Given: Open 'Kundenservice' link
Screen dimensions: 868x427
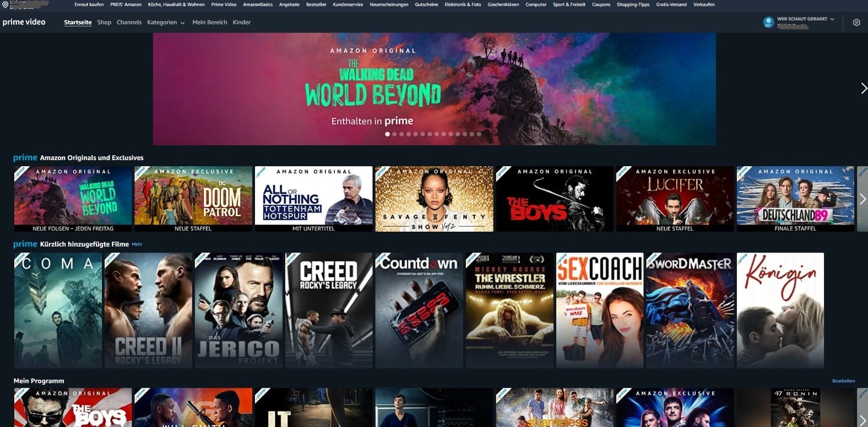Looking at the screenshot, I should [348, 4].
